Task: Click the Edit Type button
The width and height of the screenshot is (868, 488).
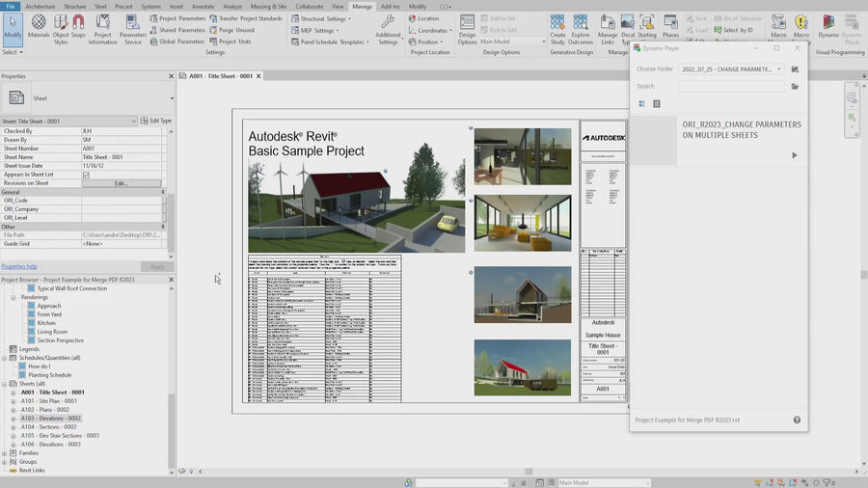Action: click(156, 121)
